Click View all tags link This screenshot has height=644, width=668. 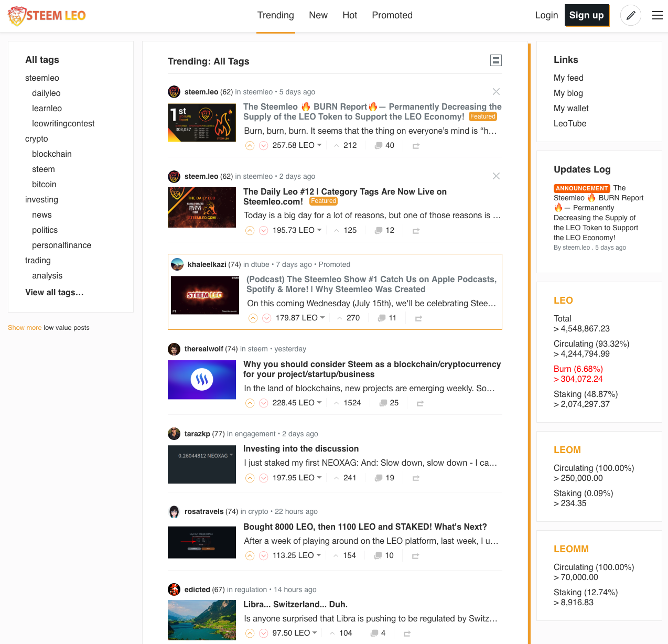tap(55, 293)
